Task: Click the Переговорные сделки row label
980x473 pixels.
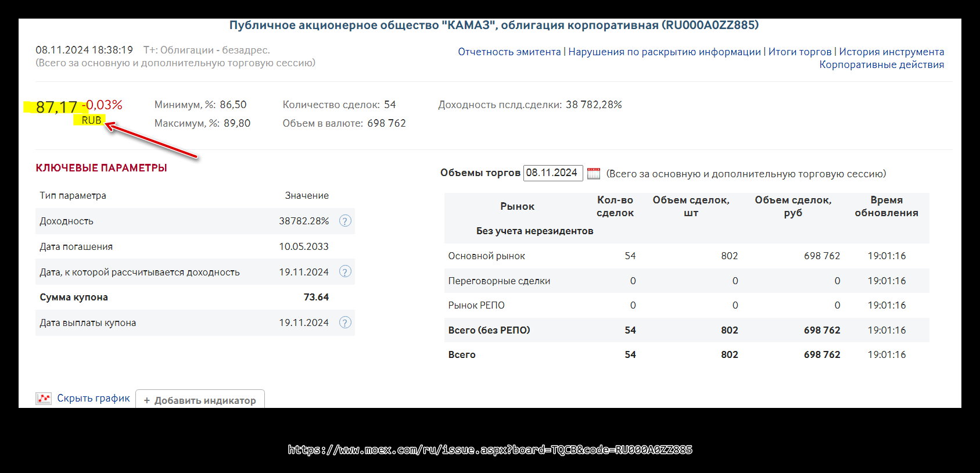Action: click(499, 281)
